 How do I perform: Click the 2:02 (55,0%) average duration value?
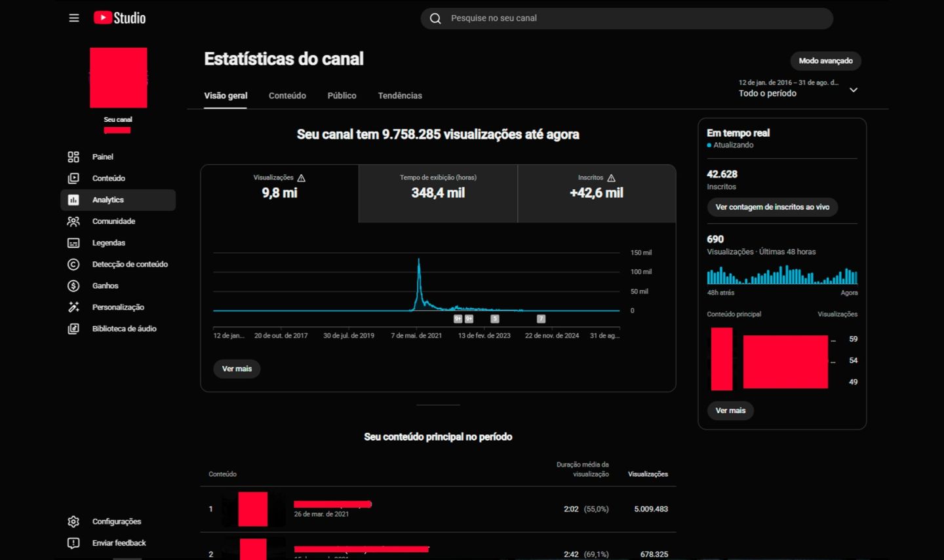tap(586, 509)
